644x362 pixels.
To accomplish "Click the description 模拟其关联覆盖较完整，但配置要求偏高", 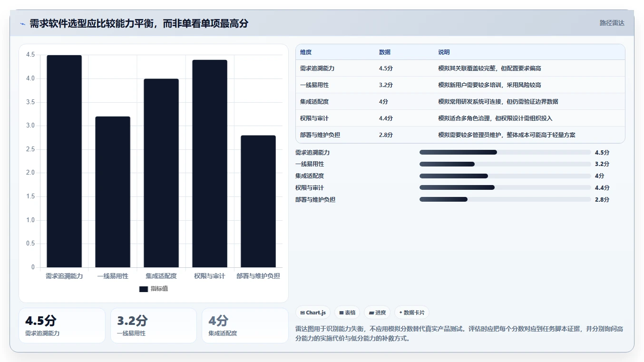I will tap(489, 68).
